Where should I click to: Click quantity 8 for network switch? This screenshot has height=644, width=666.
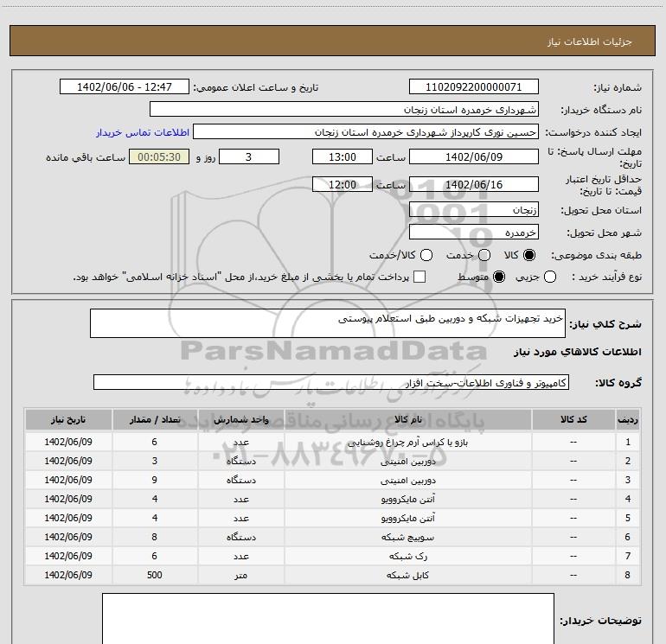[x=155, y=538]
